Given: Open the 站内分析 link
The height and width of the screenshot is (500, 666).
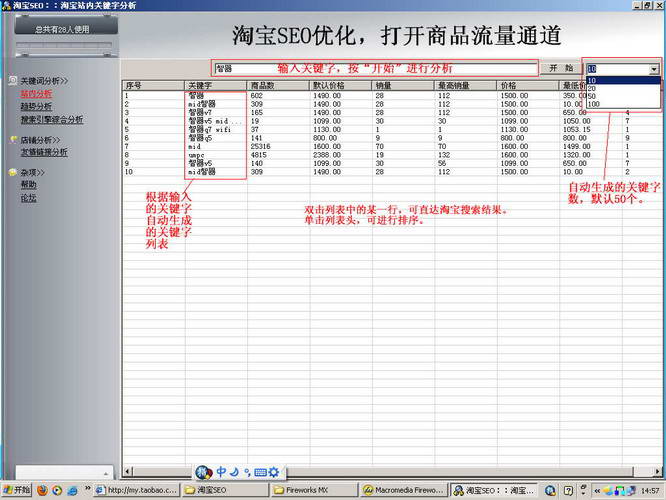Looking at the screenshot, I should click(37, 94).
